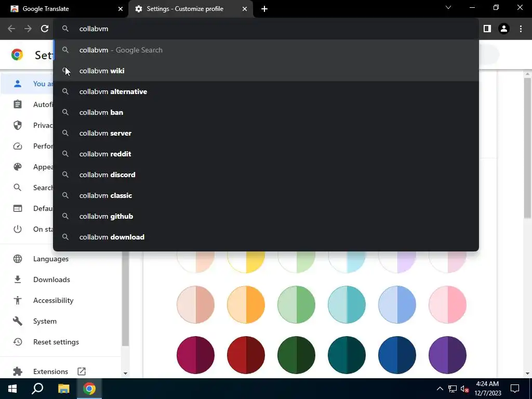Click the You and Google person icon
This screenshot has height=399, width=532.
(x=18, y=84)
